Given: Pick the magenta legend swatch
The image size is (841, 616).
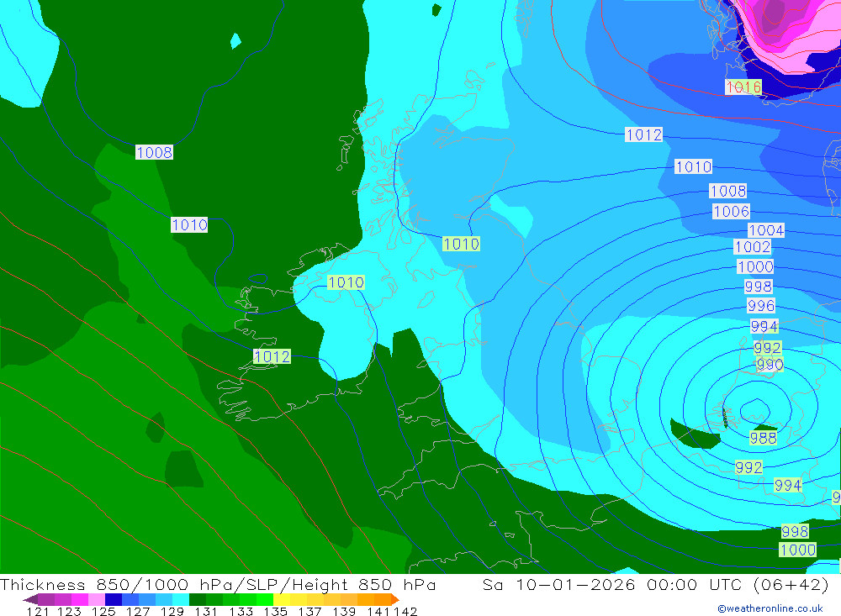Looking at the screenshot, I should [x=79, y=599].
